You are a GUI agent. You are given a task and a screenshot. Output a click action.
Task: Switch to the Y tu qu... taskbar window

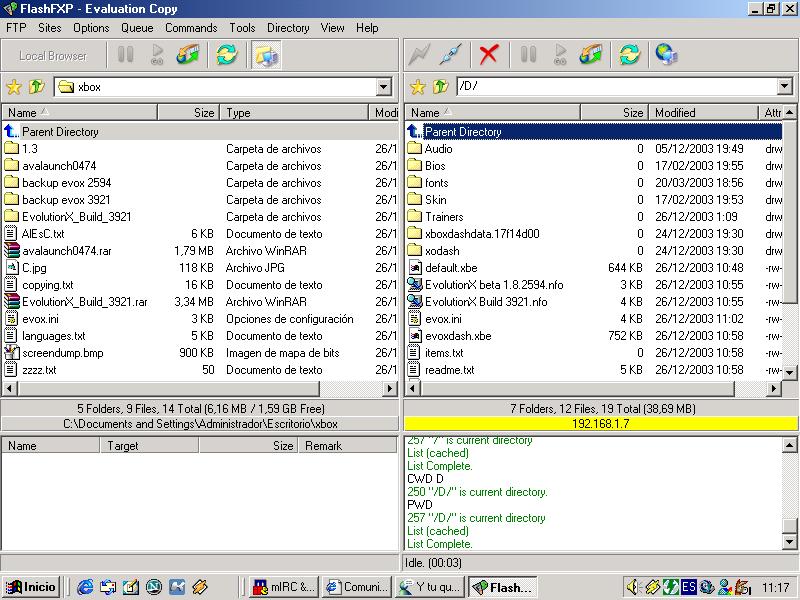click(x=430, y=587)
